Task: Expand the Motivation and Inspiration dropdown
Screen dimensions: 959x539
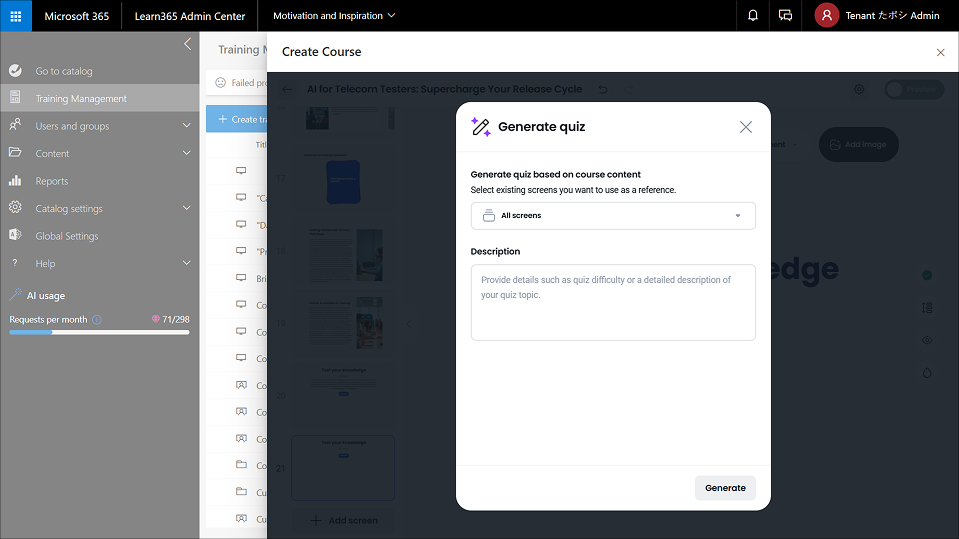Action: click(334, 16)
